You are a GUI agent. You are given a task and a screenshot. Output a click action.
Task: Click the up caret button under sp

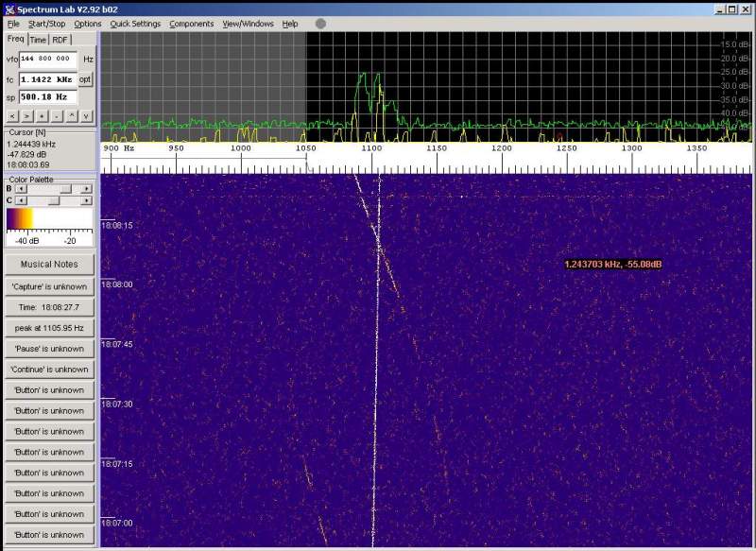click(x=72, y=116)
